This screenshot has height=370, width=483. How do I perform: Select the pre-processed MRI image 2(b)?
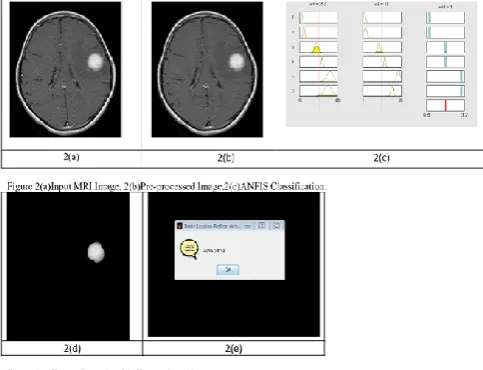[207, 69]
